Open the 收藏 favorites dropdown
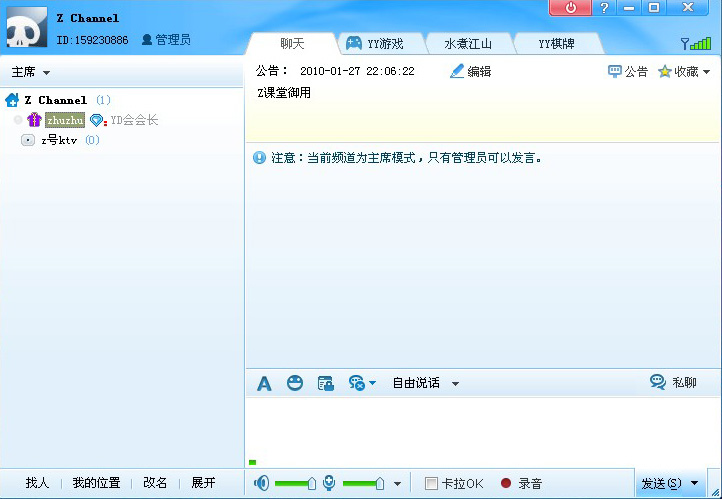722x499 pixels. [x=684, y=71]
